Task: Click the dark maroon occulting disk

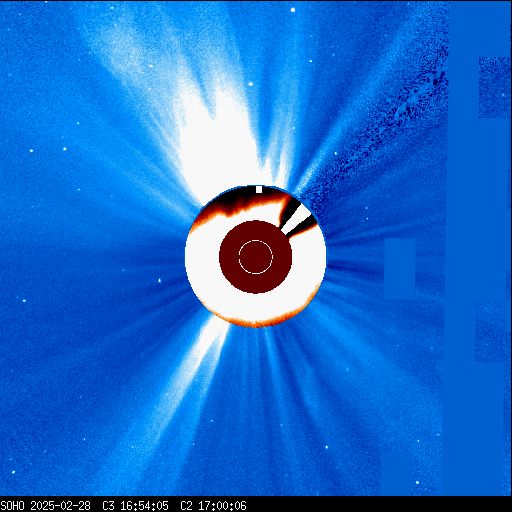Action: coord(256,257)
